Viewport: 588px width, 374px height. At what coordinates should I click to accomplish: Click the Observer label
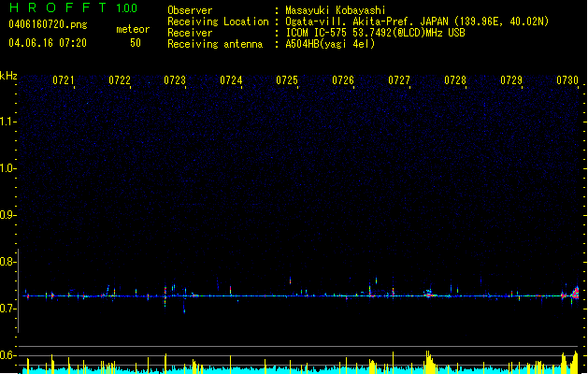pos(190,10)
